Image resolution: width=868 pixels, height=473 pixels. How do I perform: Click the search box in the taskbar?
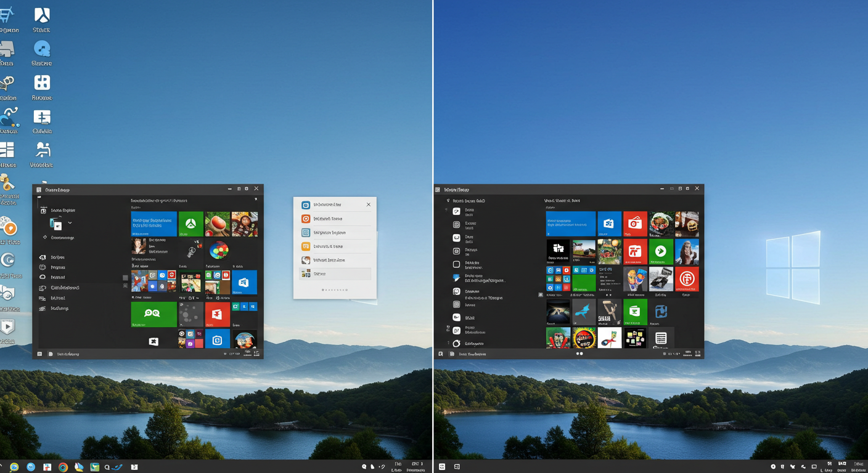pyautogui.click(x=107, y=466)
